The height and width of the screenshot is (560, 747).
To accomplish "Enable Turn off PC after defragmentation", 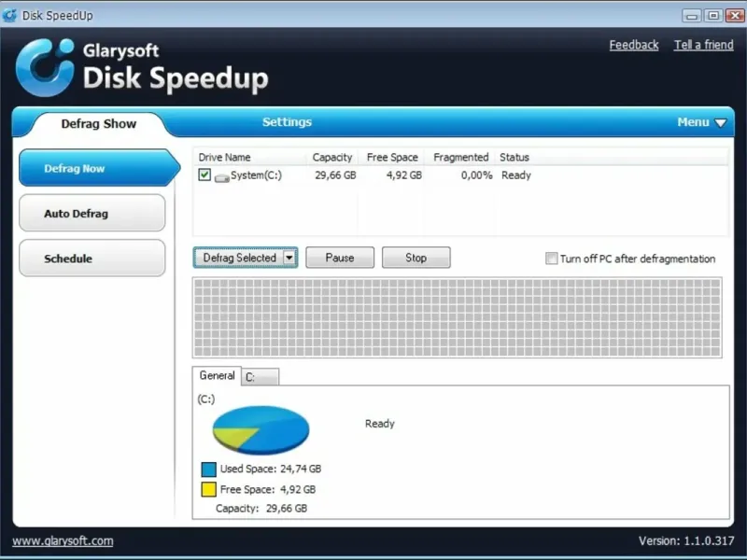I will tap(551, 259).
